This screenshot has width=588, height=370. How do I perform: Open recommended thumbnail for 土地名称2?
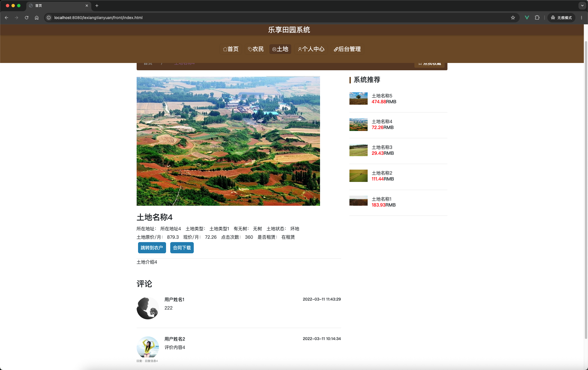[x=358, y=176]
